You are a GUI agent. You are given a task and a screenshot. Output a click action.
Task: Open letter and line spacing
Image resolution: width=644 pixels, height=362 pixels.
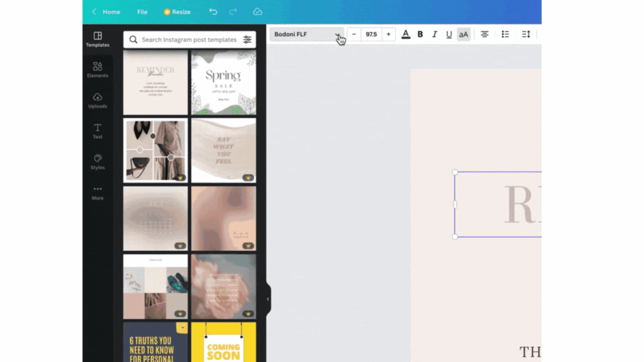[x=526, y=34]
